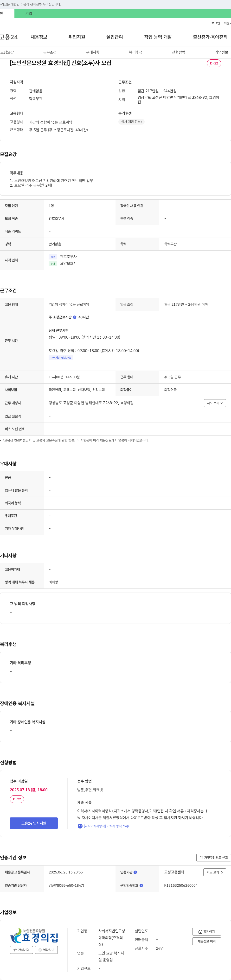Click the 로그인 link

click(215, 23)
